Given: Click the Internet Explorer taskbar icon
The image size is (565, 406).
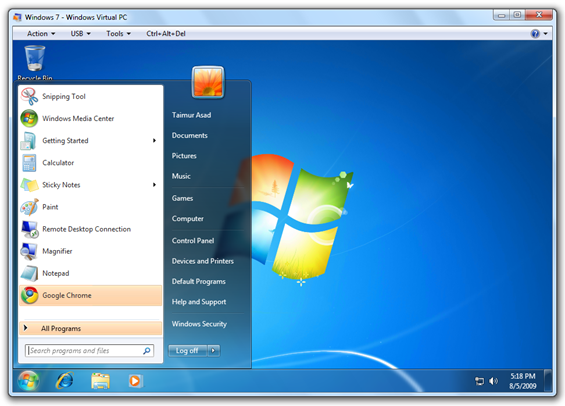Looking at the screenshot, I should pos(65,381).
